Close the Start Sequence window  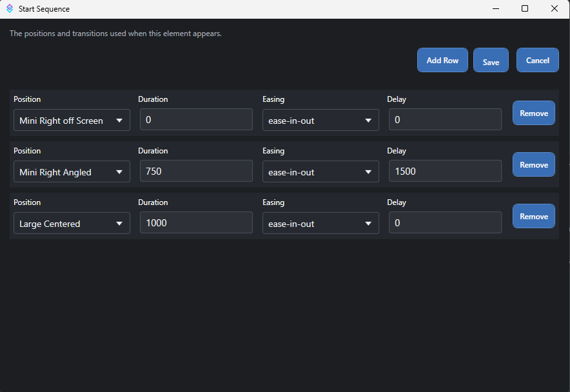tap(555, 8)
